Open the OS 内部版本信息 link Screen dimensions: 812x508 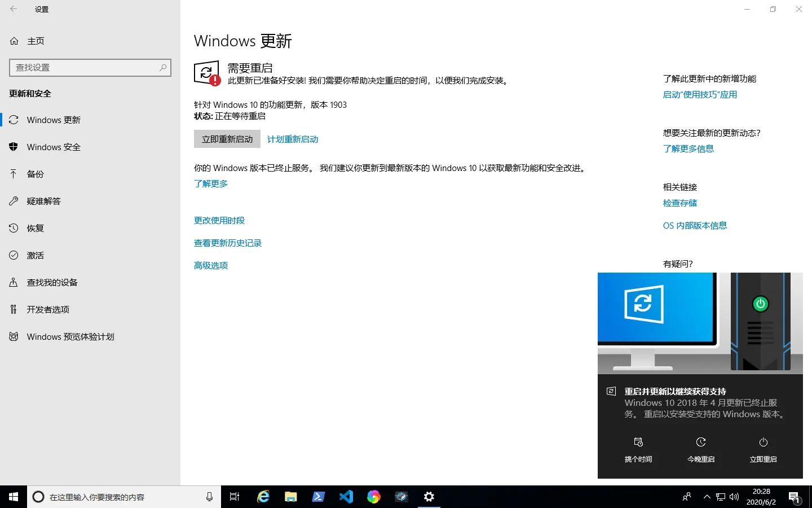tap(695, 225)
